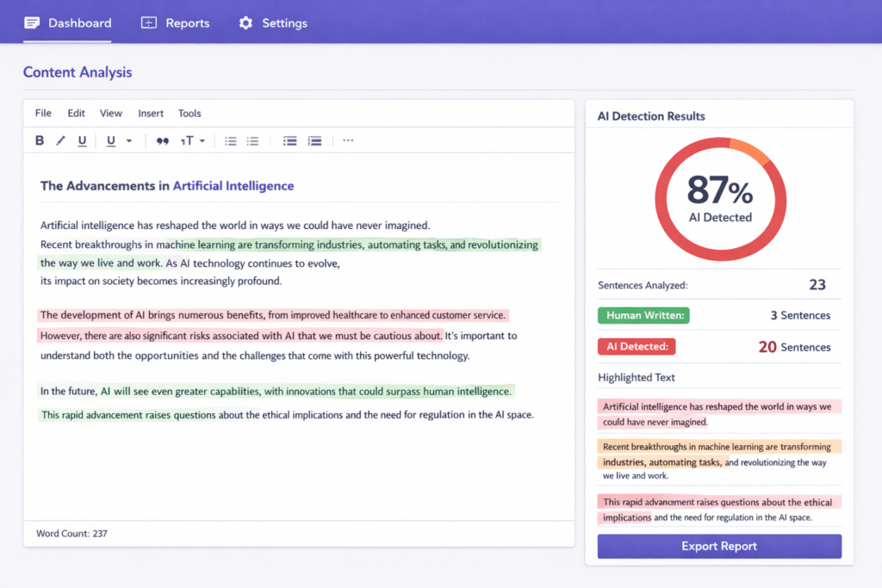Image resolution: width=882 pixels, height=588 pixels.
Task: Click the Human Written badge
Action: click(643, 315)
